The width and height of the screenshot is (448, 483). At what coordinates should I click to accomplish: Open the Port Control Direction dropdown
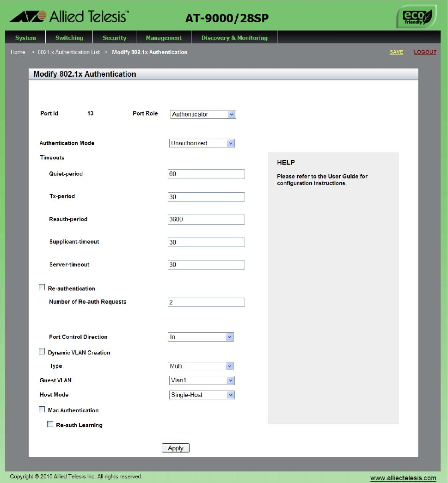[x=201, y=337]
